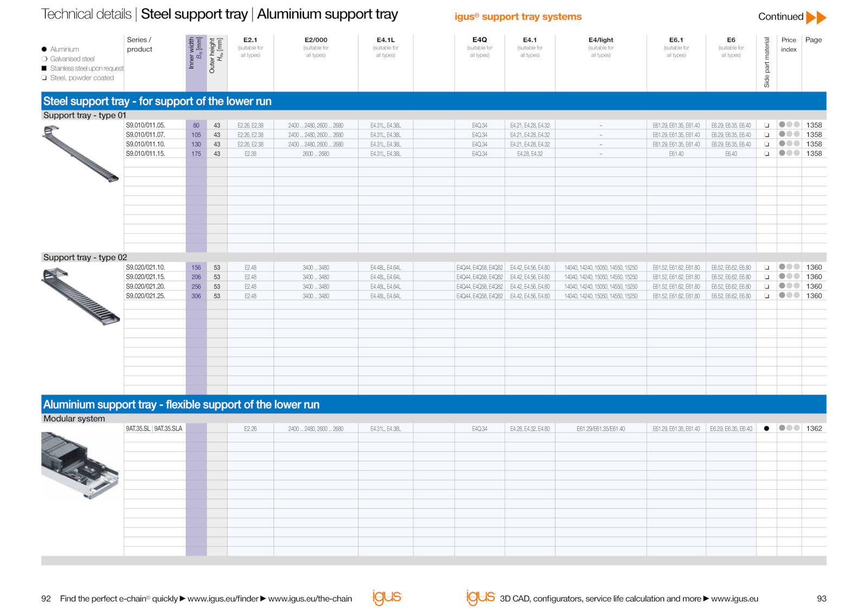Viewport: 868px width, 614px height.
Task: Click the 'Side part material' column header
Action: pyautogui.click(x=767, y=62)
